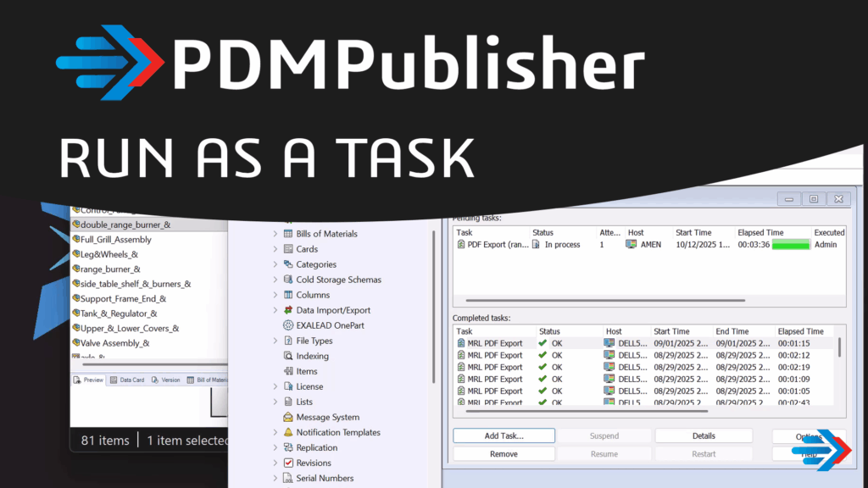
Task: Click the Serial Numbers node icon
Action: (288, 478)
